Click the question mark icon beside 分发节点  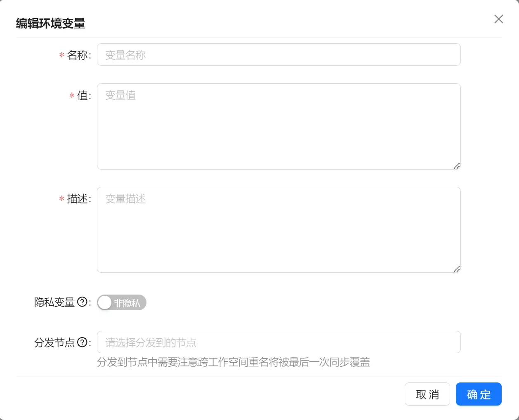click(x=82, y=342)
